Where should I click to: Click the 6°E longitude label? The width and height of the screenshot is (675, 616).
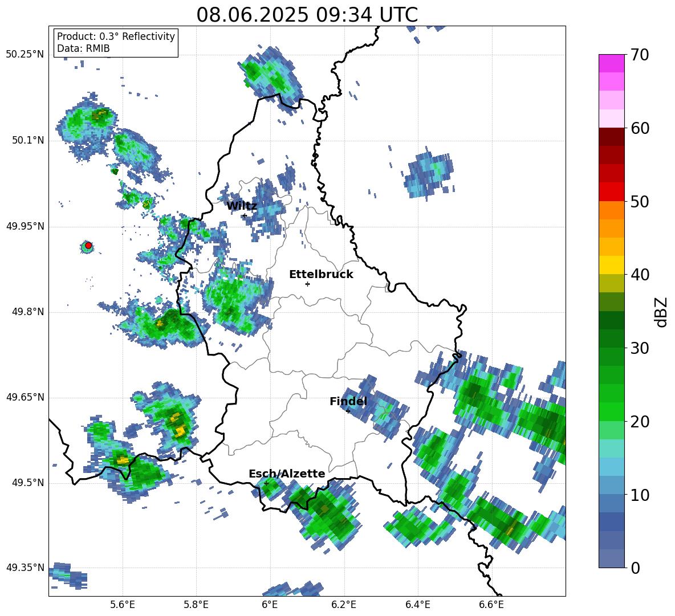[270, 605]
